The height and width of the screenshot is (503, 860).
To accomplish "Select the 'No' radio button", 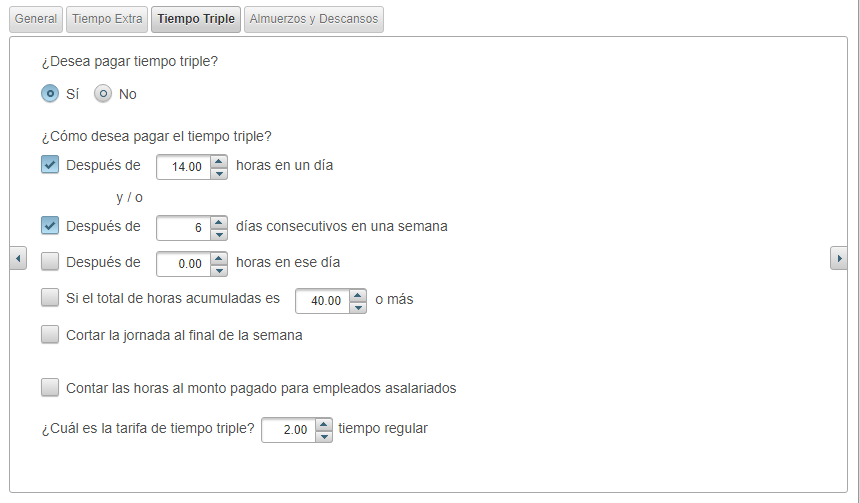I will pyautogui.click(x=103, y=94).
